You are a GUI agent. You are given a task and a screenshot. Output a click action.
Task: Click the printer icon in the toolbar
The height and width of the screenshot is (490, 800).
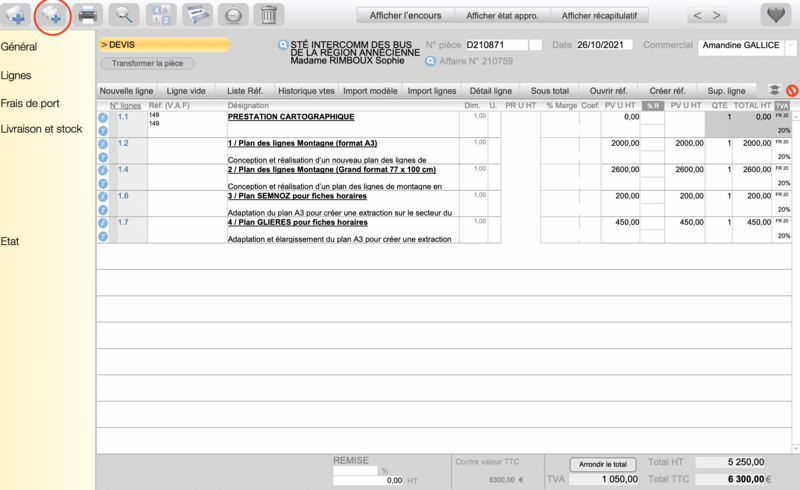click(88, 15)
